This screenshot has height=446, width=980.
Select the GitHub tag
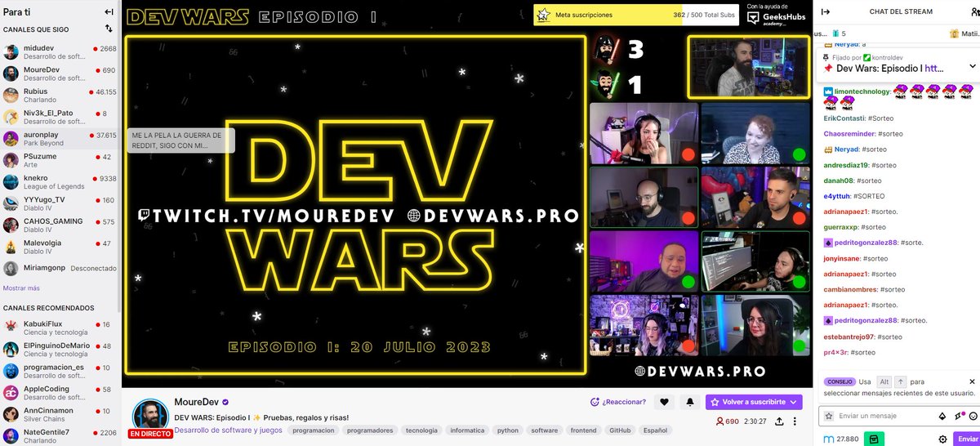(620, 430)
